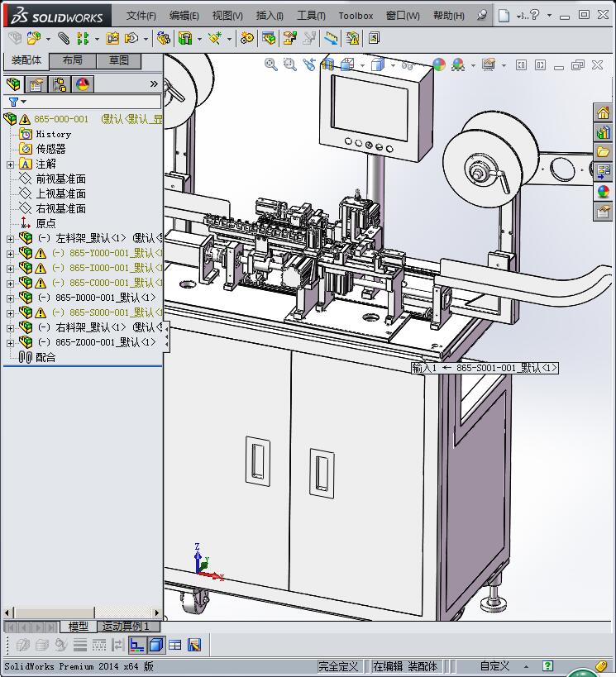Click the Insert Components toolbar icon
This screenshot has height=677, width=616.
pos(33,38)
